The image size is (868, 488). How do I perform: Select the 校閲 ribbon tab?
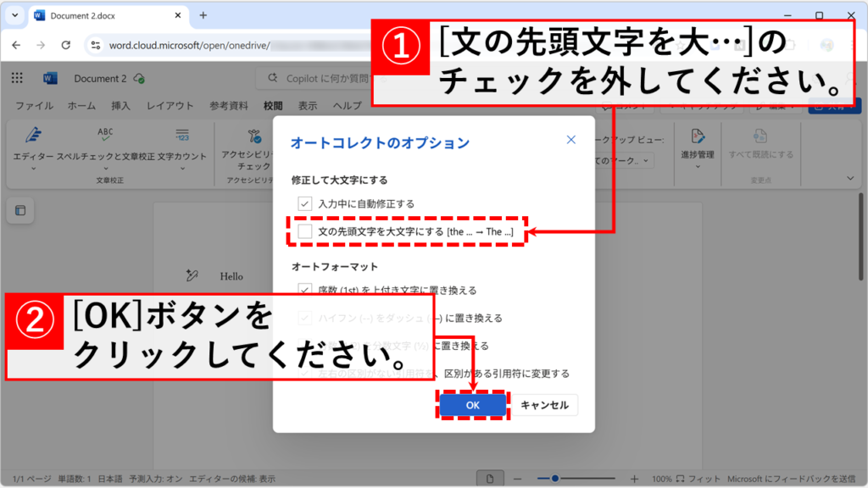(273, 106)
